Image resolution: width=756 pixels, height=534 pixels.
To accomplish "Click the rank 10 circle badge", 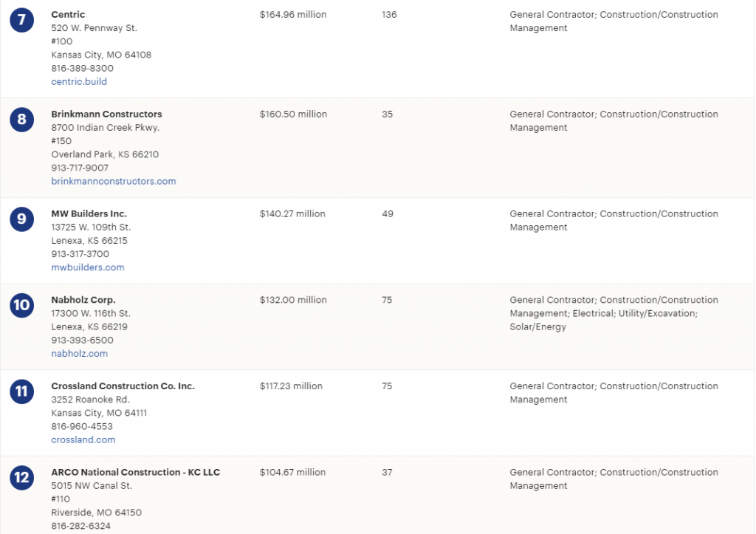I will (21, 305).
